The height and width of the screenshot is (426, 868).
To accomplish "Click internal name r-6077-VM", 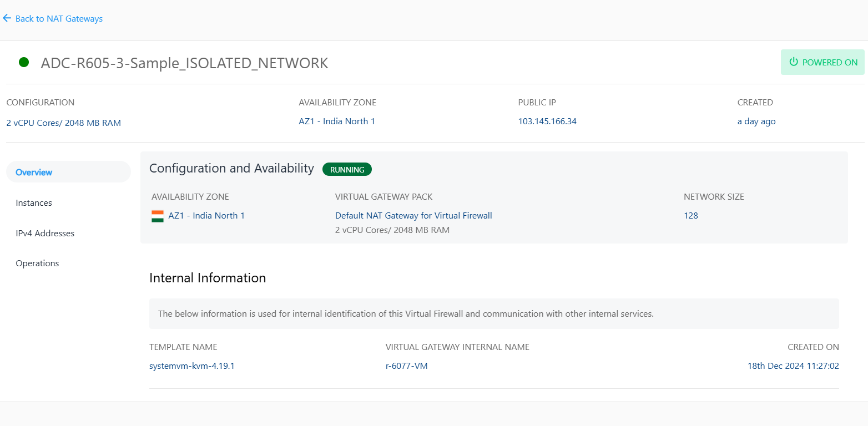I will coord(406,366).
